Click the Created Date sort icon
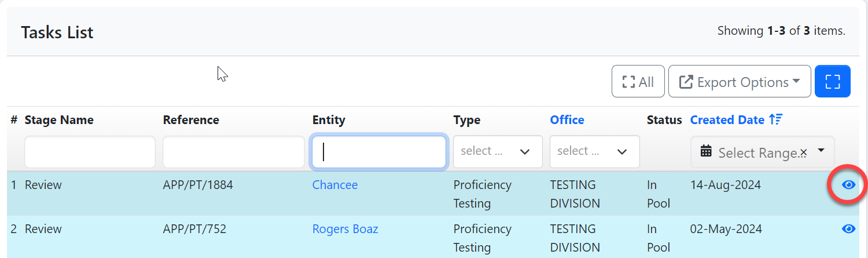 [x=775, y=120]
